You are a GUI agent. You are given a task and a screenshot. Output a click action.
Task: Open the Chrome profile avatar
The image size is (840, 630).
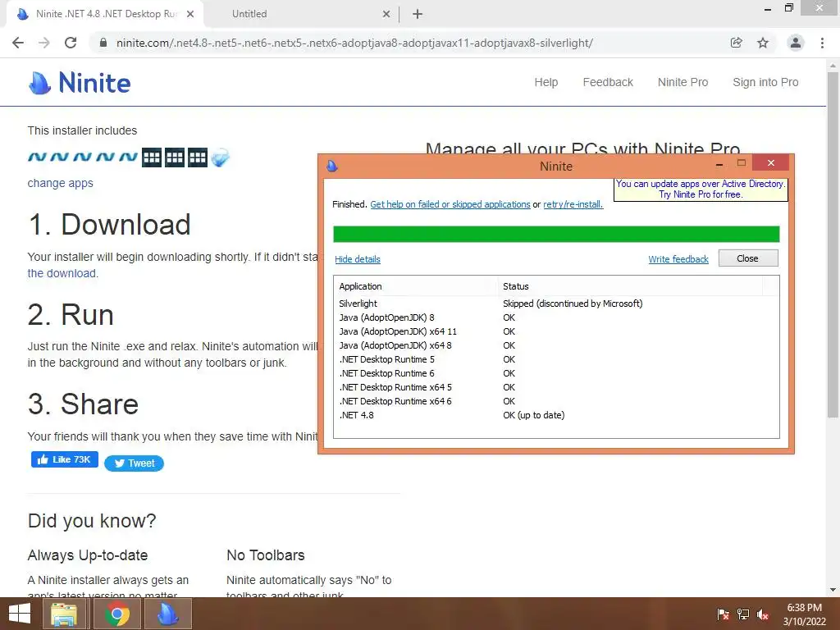(796, 43)
